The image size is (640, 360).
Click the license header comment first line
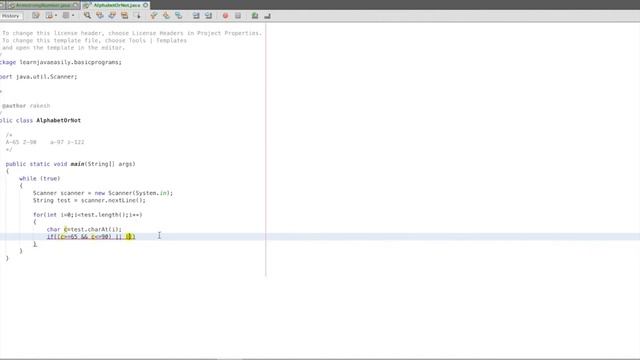pos(131,33)
